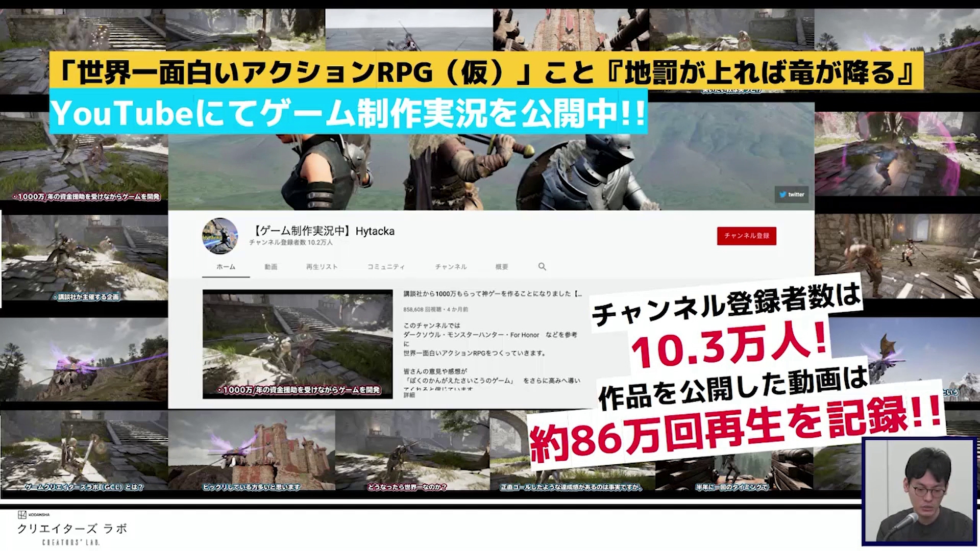The width and height of the screenshot is (980, 551).
Task: Click the blue banner YouTubeにてゲーム制作実況を公開中
Action: point(349,112)
